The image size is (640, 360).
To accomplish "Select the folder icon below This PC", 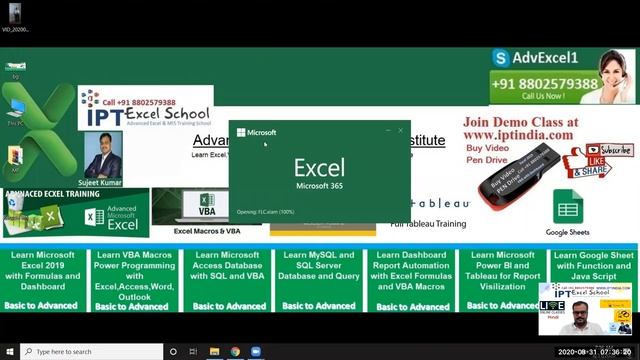I will click(16, 159).
